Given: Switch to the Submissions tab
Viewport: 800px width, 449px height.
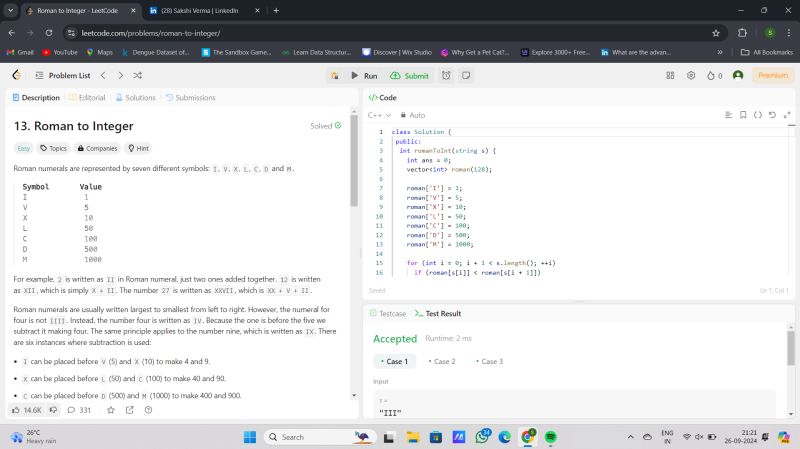Looking at the screenshot, I should pyautogui.click(x=191, y=97).
